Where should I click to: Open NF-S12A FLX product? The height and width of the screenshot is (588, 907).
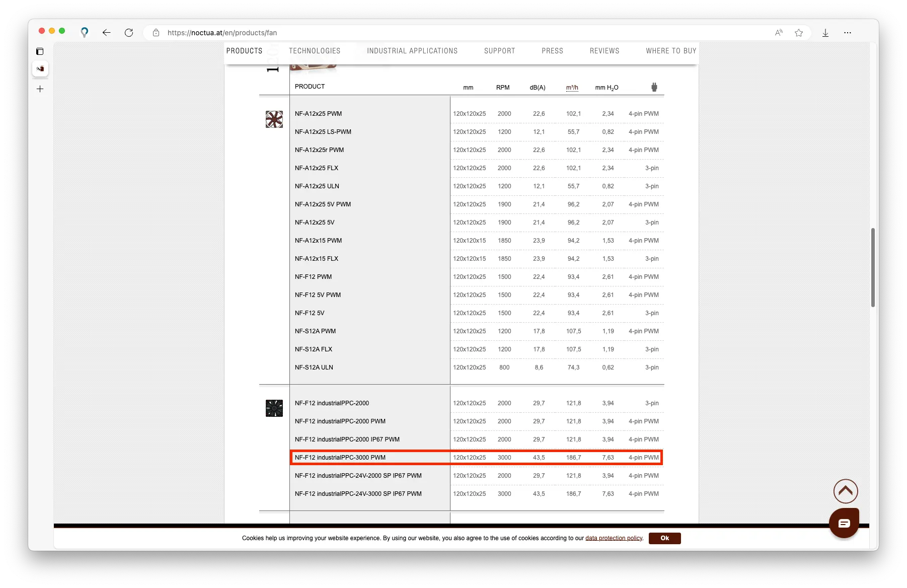coord(314,349)
